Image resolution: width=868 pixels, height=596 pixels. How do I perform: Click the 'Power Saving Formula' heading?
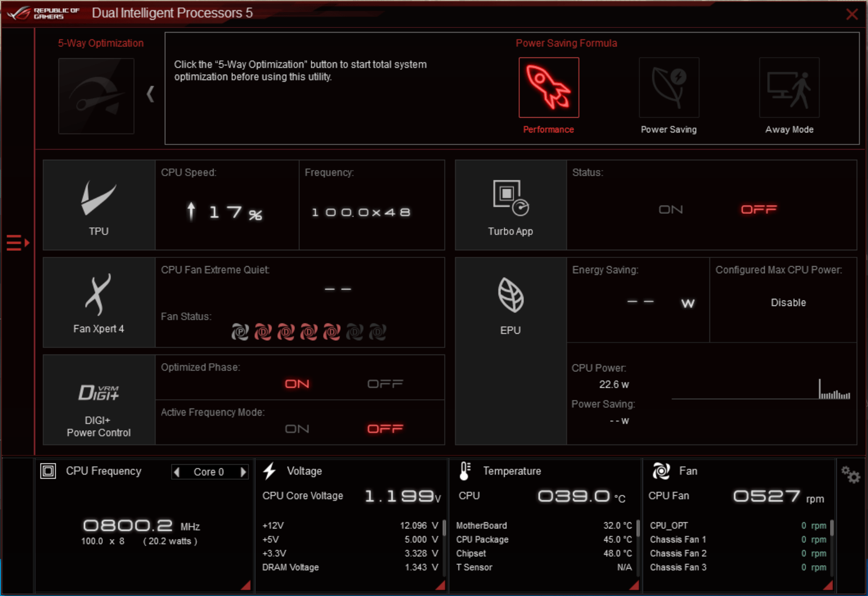tap(566, 43)
